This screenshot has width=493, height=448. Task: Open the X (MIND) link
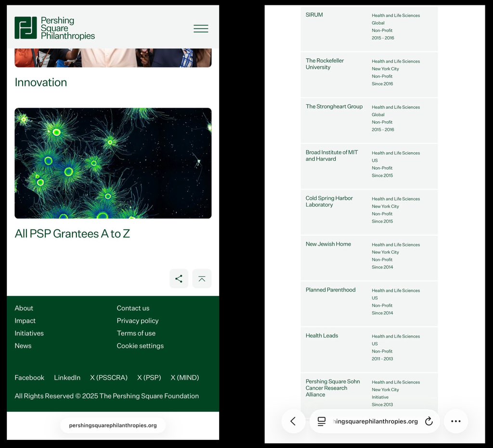click(x=185, y=378)
